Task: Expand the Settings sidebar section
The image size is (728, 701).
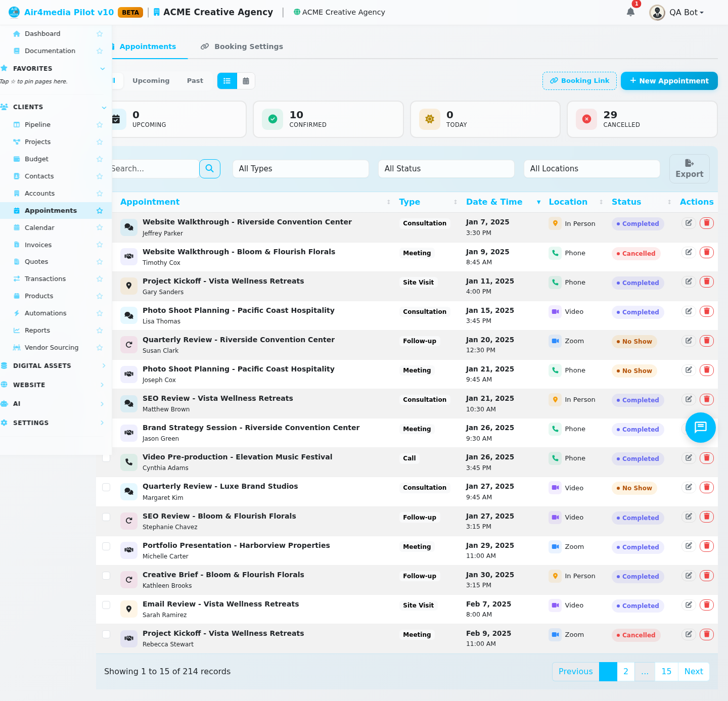Action: coord(53,423)
